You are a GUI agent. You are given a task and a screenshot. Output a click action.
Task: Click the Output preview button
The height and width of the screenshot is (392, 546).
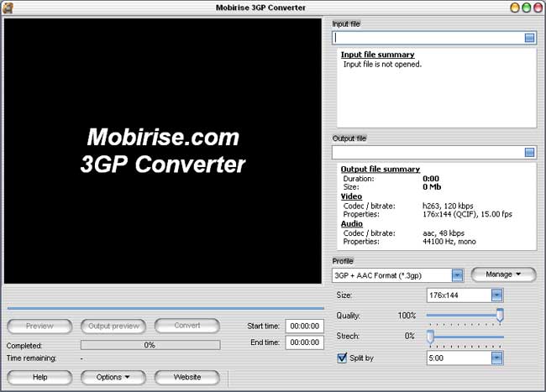point(113,327)
